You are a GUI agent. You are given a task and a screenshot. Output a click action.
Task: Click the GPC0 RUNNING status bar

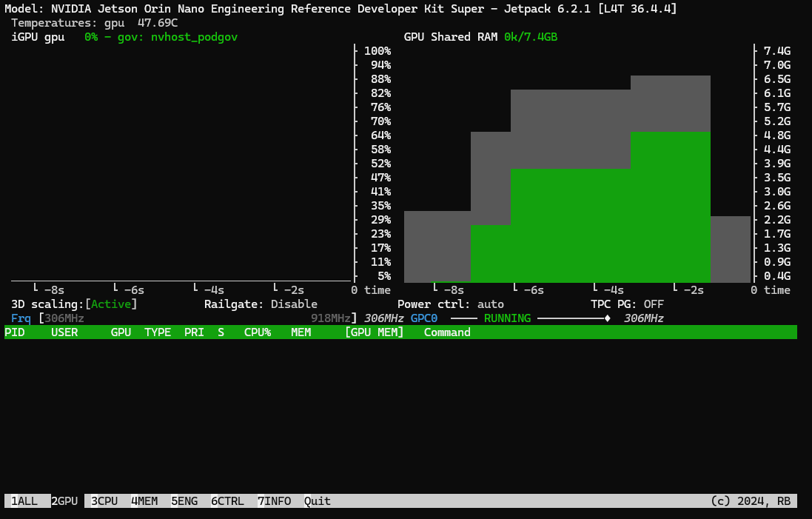tap(511, 318)
